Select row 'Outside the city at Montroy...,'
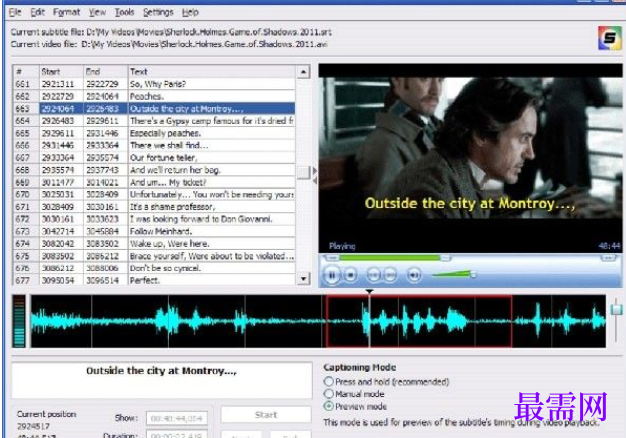 coord(154,109)
